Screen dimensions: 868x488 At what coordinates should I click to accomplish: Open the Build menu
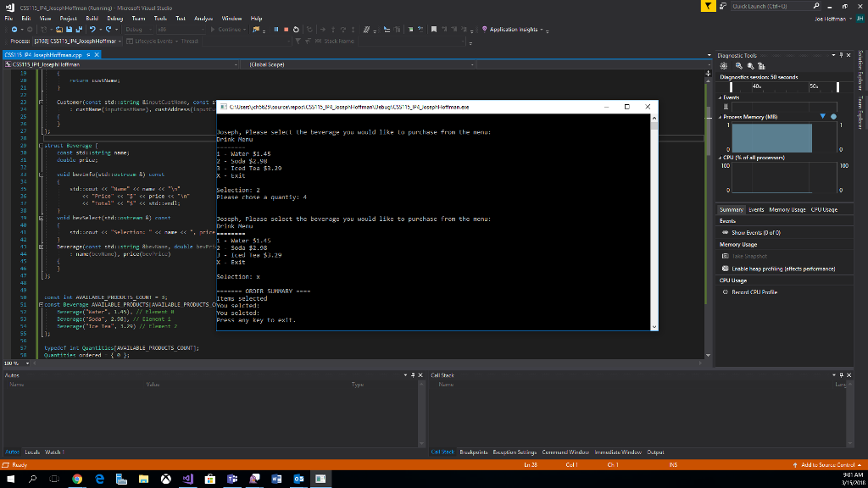pos(92,19)
